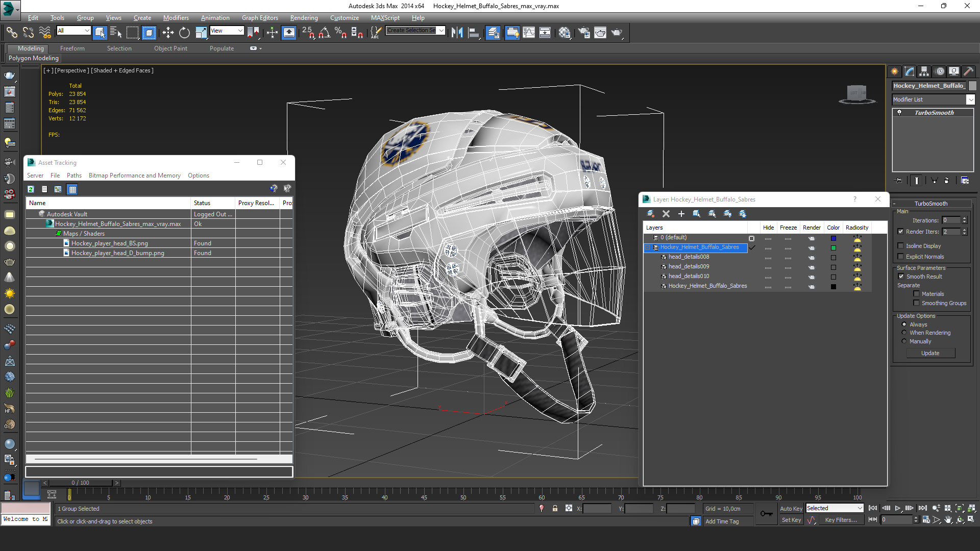Click the Mirror tool icon
Screen dimensions: 980x551
coord(457,33)
